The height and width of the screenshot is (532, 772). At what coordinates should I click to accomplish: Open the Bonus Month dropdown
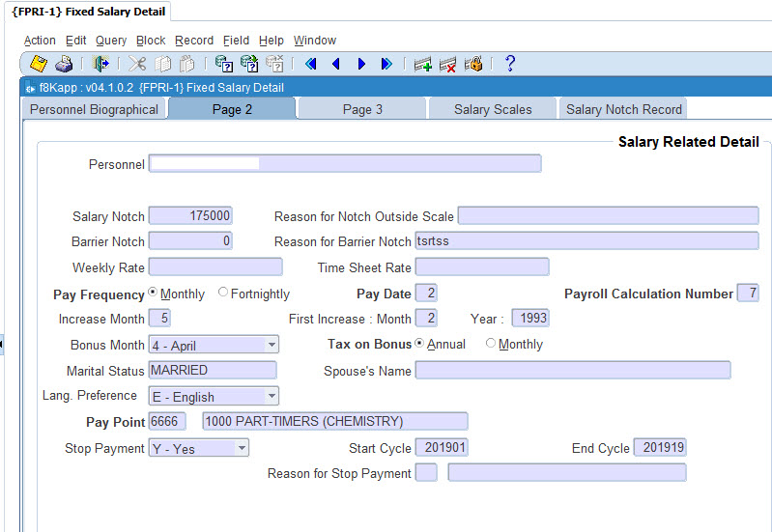pyautogui.click(x=272, y=345)
